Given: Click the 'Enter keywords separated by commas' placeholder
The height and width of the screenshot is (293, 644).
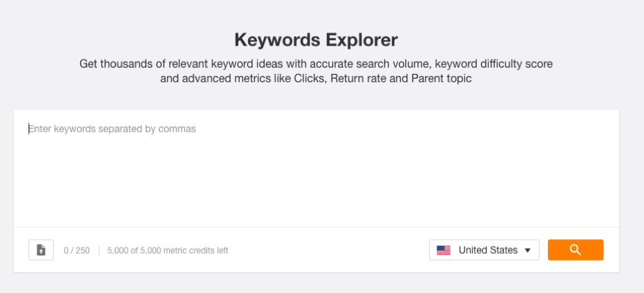Looking at the screenshot, I should (112, 129).
